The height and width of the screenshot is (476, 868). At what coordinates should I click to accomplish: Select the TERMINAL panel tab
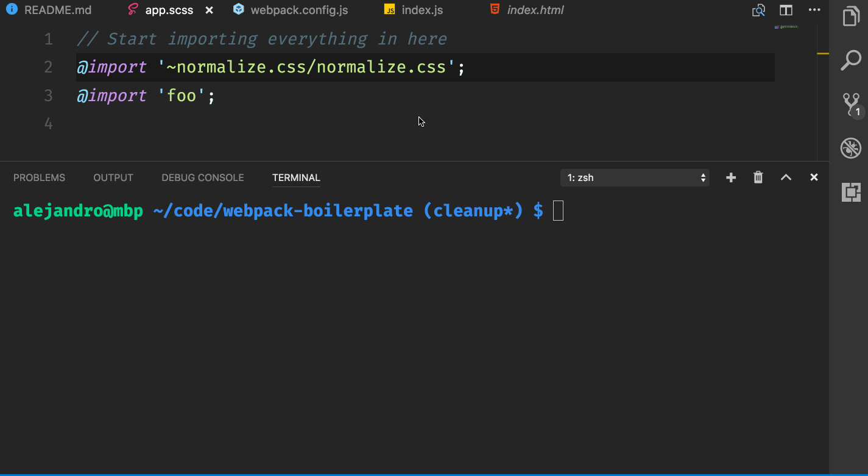[x=296, y=177]
